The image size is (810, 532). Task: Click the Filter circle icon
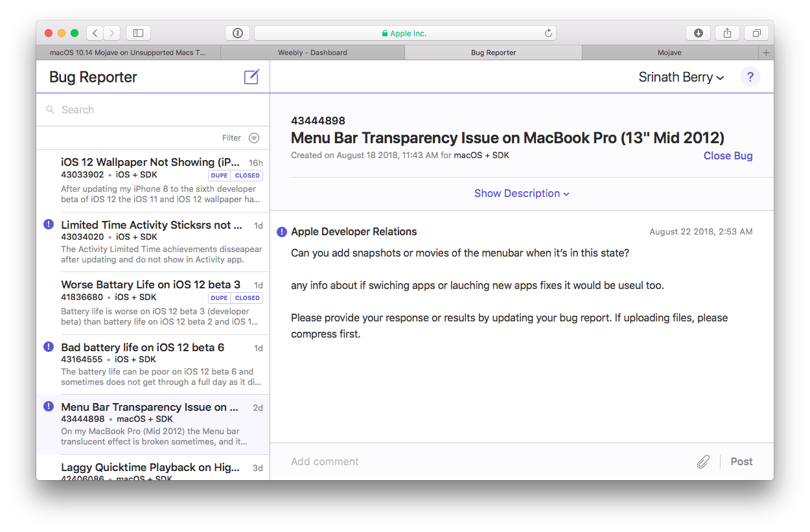tap(254, 138)
